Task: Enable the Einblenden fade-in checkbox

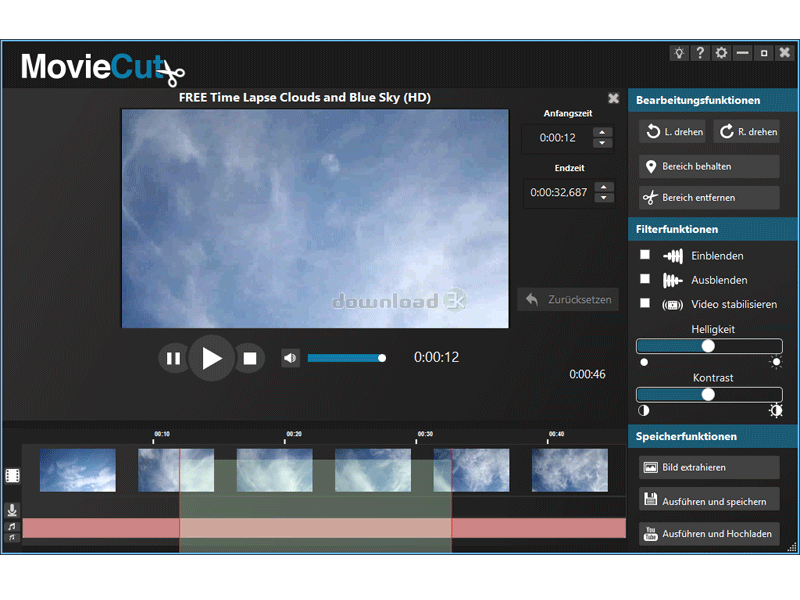Action: point(645,255)
